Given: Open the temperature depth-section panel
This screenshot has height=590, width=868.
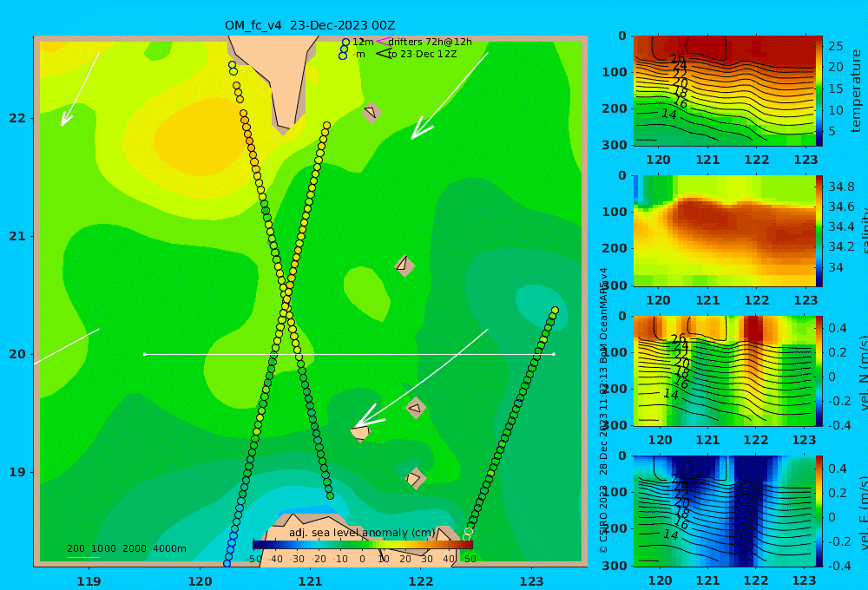Looking at the screenshot, I should [725, 91].
